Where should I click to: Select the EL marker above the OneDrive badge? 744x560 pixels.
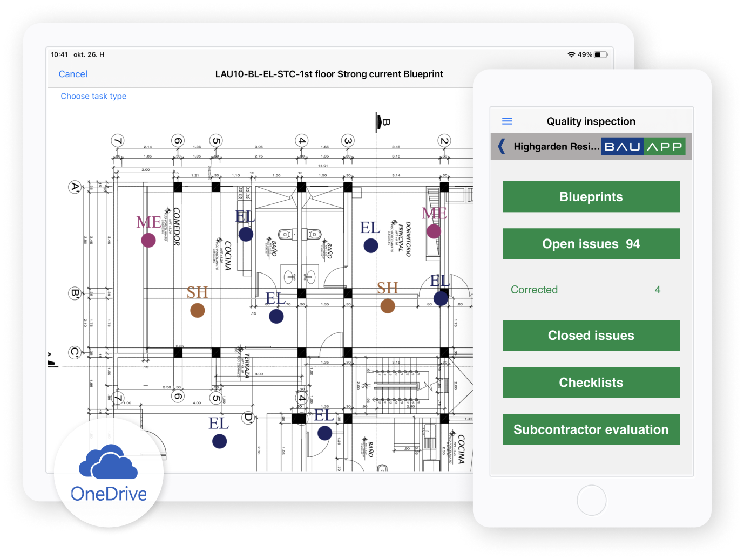coord(219,441)
